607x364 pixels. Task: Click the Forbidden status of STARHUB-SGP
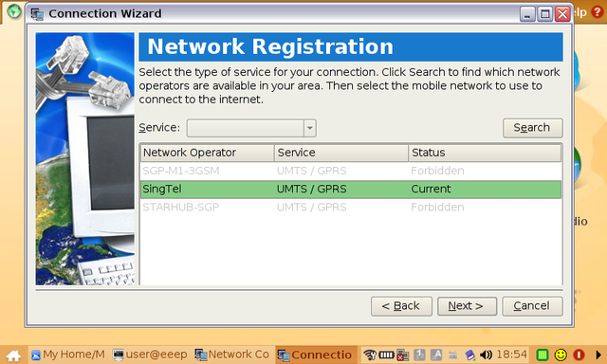click(x=437, y=208)
